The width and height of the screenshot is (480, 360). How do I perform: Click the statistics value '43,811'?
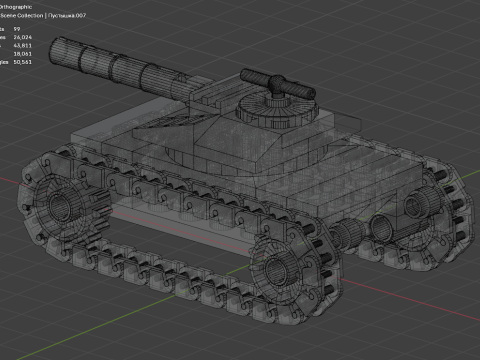[22, 45]
